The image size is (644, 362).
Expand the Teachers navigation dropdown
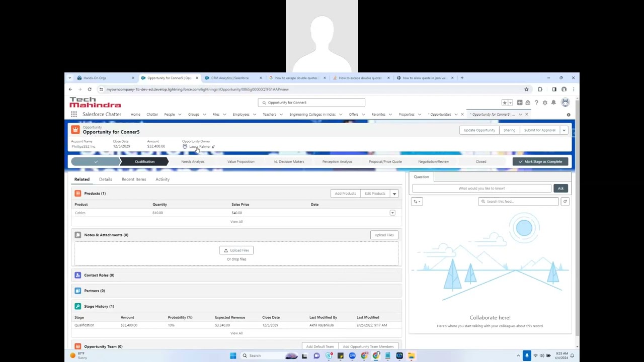tap(281, 115)
